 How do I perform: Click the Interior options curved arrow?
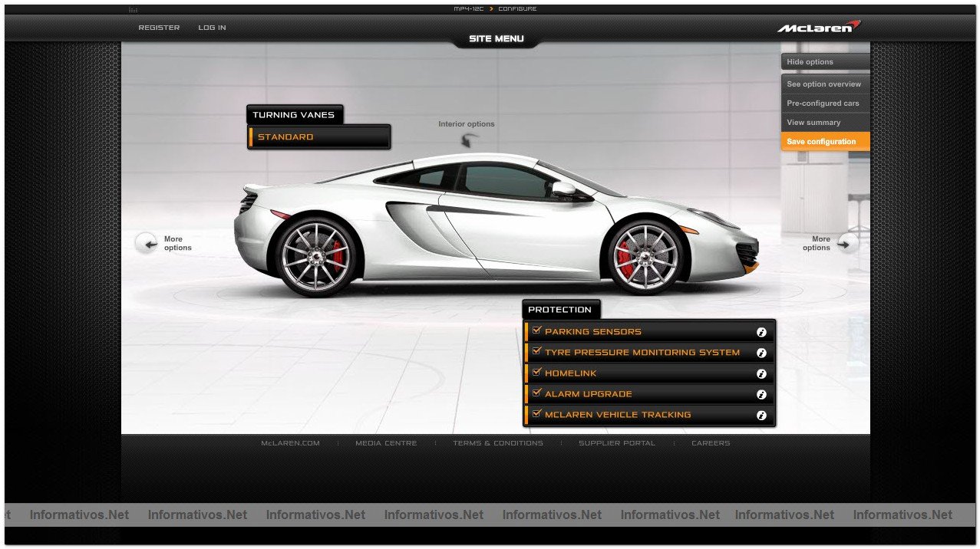coord(469,140)
